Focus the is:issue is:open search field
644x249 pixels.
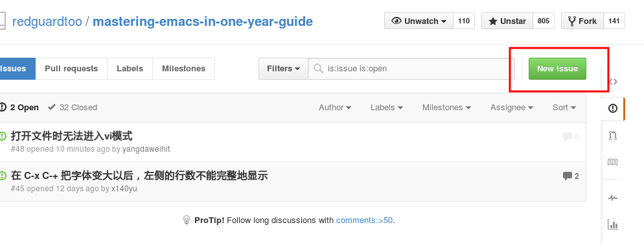(x=411, y=69)
